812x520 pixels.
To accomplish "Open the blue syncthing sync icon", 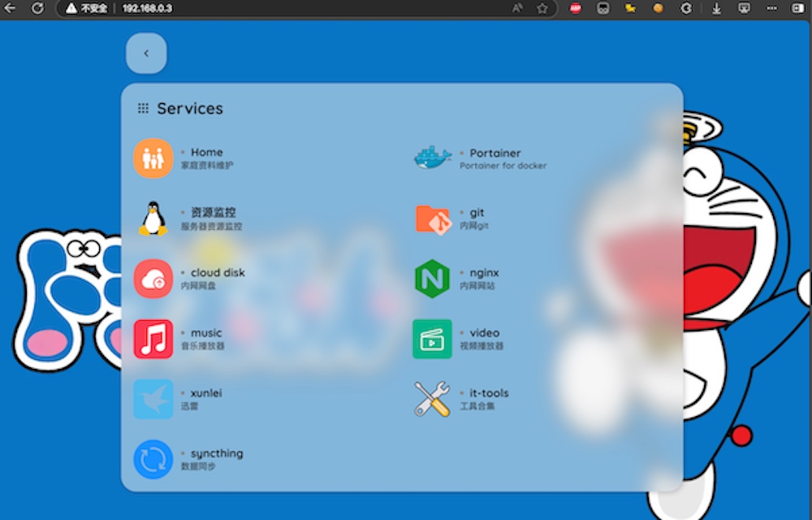I will coord(153,459).
